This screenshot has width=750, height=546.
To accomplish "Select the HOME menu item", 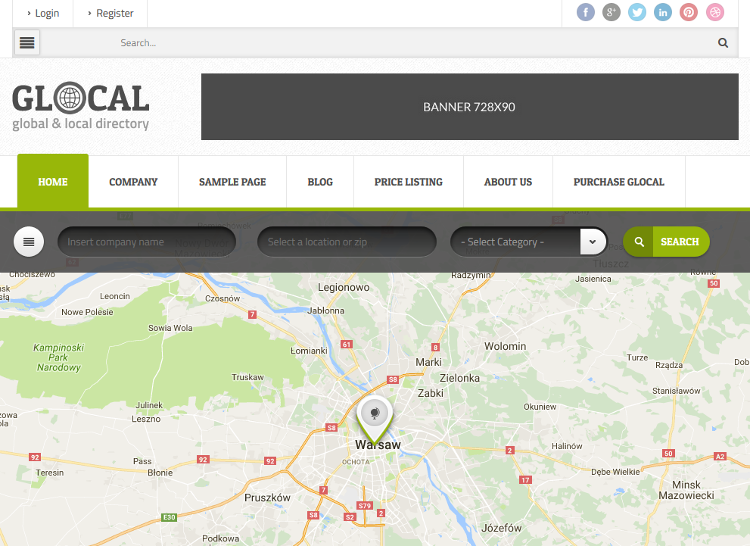I will pos(53,181).
